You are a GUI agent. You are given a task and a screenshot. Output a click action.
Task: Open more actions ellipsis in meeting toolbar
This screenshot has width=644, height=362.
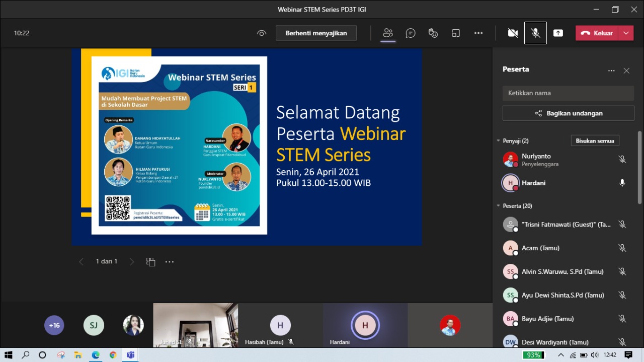tap(478, 33)
